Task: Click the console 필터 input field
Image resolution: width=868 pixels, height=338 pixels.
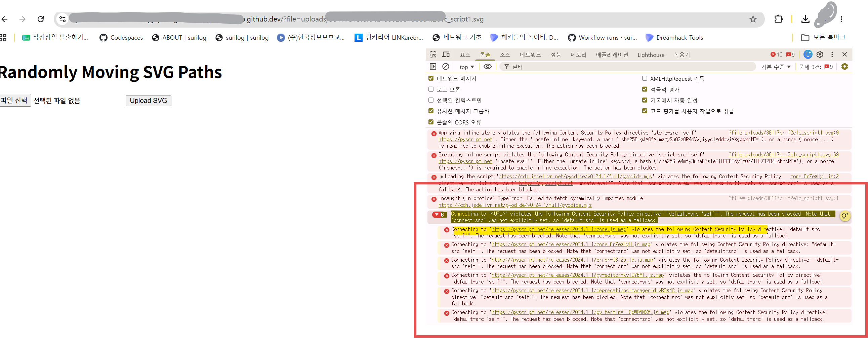Action: tap(628, 67)
